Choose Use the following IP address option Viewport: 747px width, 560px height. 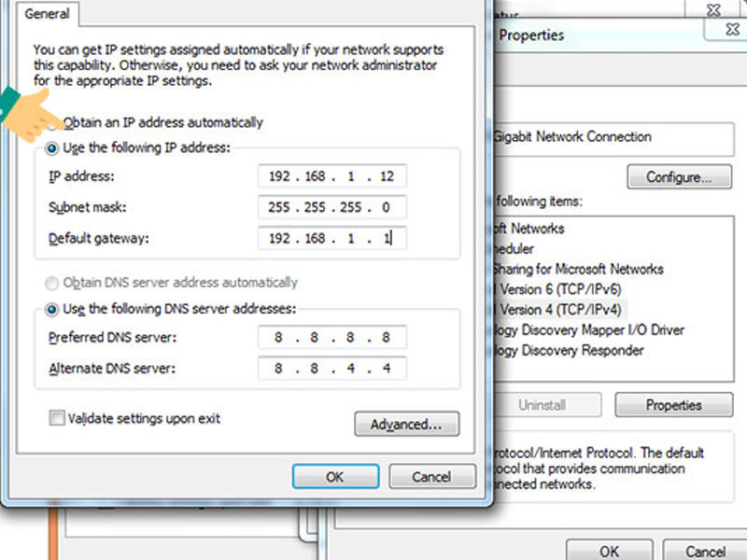coord(54,148)
